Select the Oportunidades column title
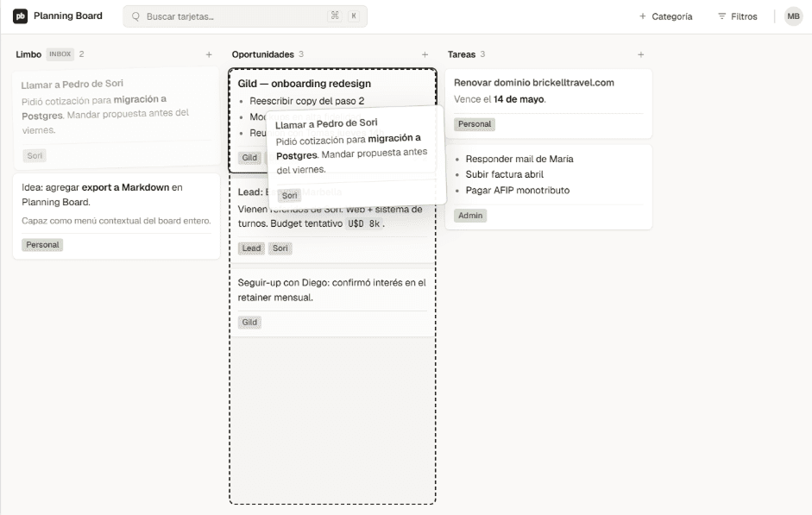 pyautogui.click(x=262, y=54)
